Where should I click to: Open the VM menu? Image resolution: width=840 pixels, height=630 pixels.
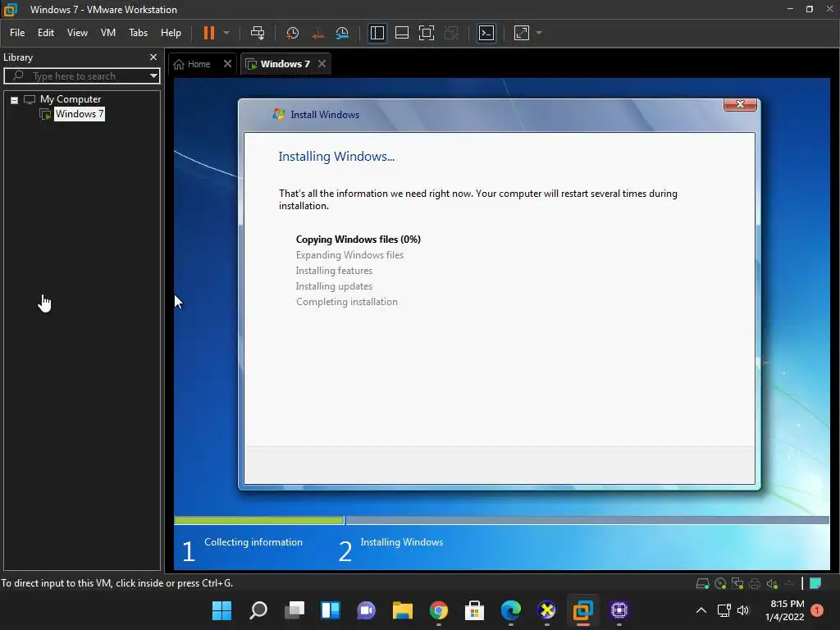coord(108,33)
